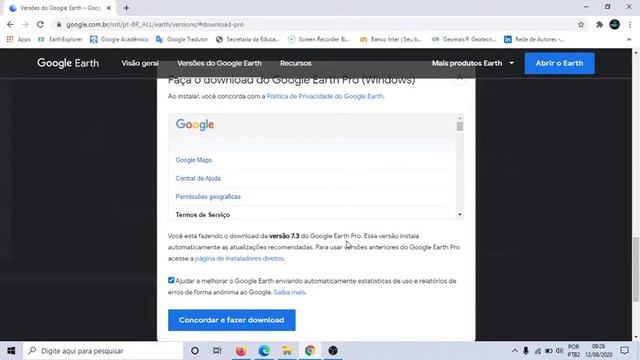Image resolution: width=640 pixels, height=360 pixels.
Task: Bookmark this page with the star icon
Action: [x=581, y=24]
